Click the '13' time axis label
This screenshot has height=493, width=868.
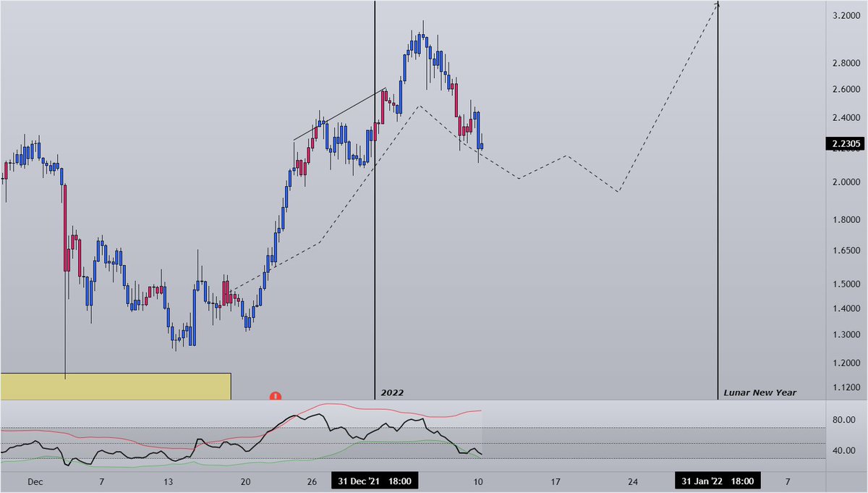[169, 481]
